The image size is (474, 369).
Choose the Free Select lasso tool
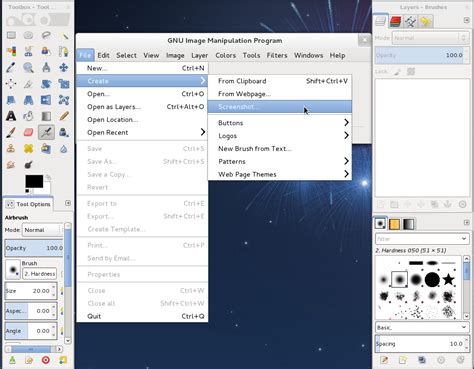pyautogui.click(x=46, y=35)
